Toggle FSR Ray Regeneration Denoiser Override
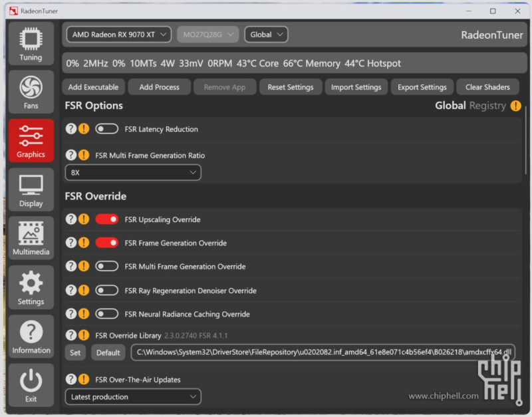 pyautogui.click(x=106, y=290)
